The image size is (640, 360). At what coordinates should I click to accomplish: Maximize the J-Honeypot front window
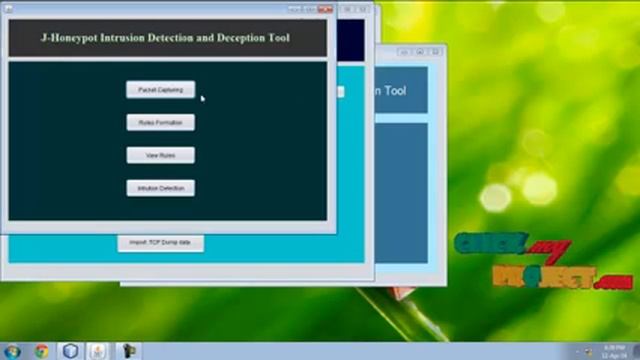(310, 9)
